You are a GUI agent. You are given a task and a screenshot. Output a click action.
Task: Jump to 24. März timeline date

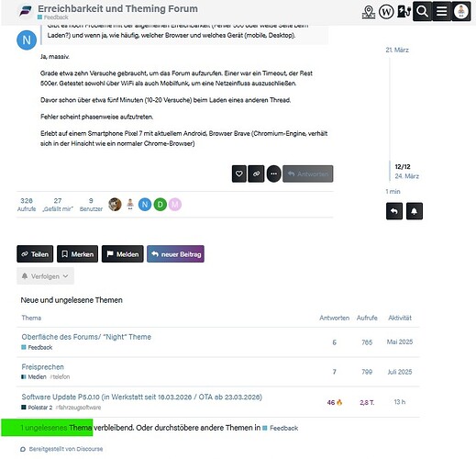pos(406,176)
